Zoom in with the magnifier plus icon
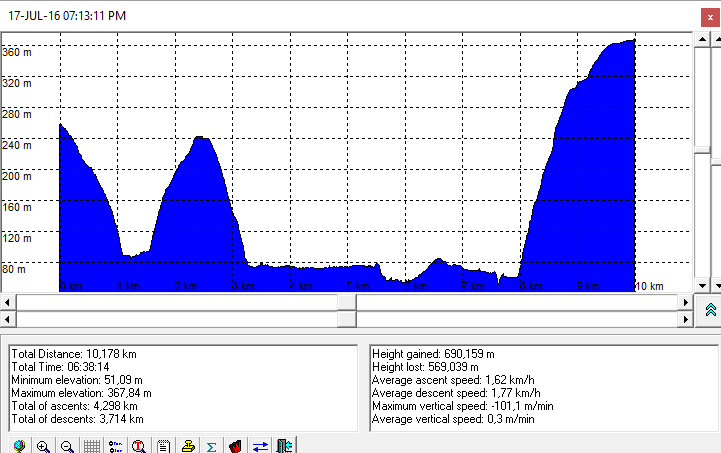The width and height of the screenshot is (721, 453). pyautogui.click(x=43, y=445)
